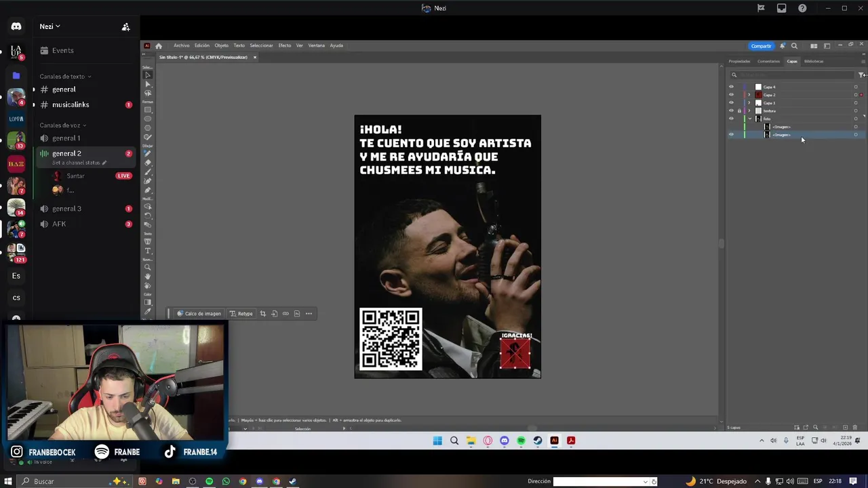Open Windows Start button on bottom taskbar

pos(8,481)
